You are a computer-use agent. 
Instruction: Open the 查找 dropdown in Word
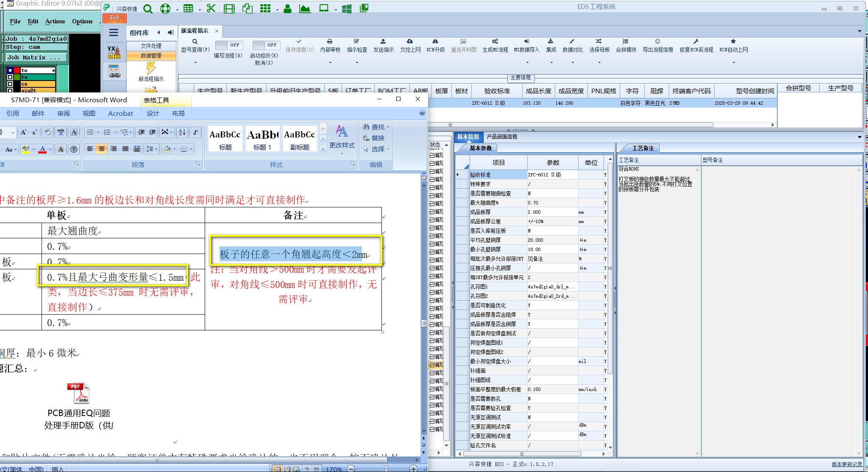(388, 127)
